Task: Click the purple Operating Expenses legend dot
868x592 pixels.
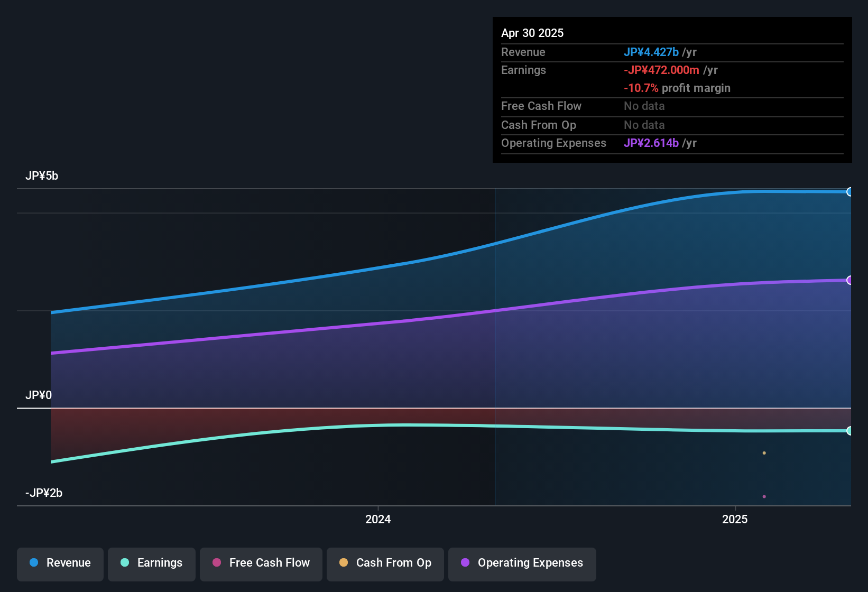Action: [x=465, y=562]
